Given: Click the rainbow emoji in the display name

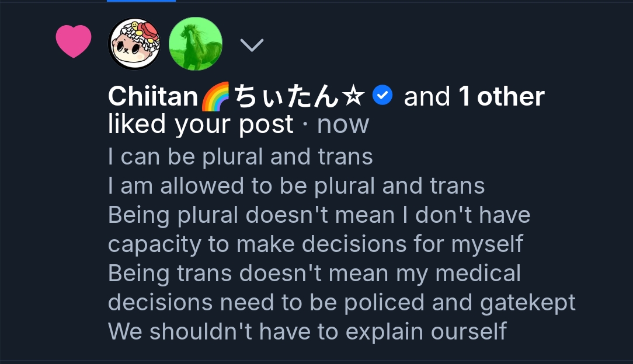Looking at the screenshot, I should pyautogui.click(x=215, y=97).
